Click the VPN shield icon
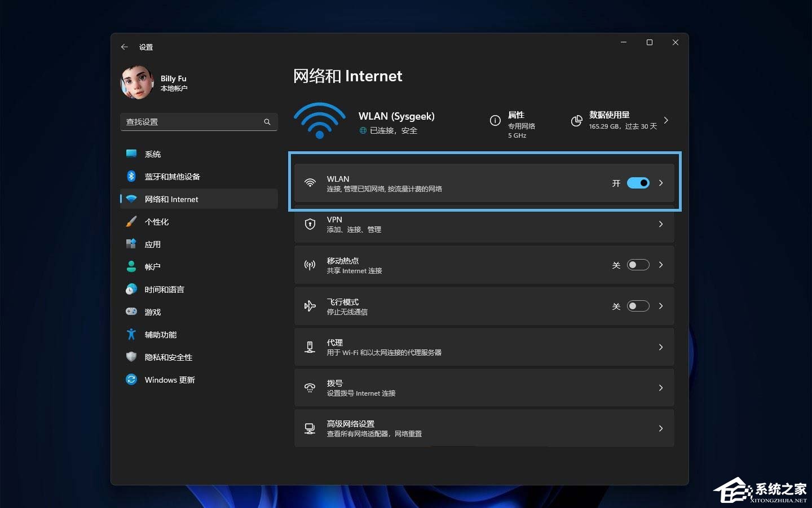 [310, 224]
